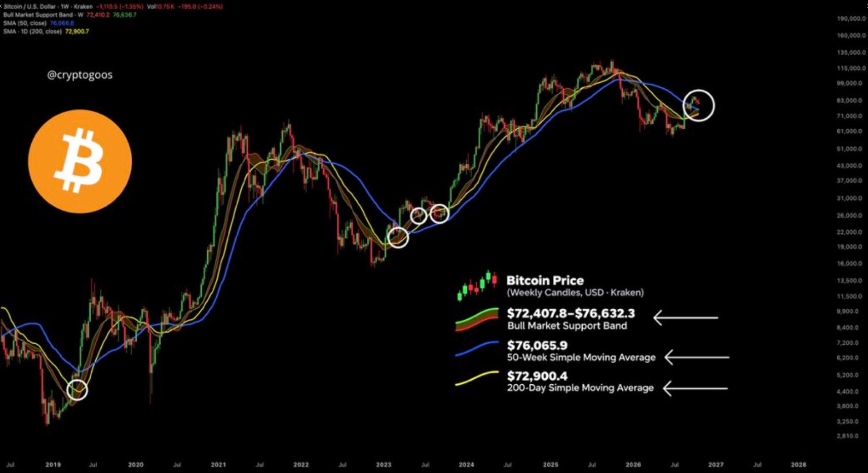This screenshot has height=473, width=868.
Task: Click the 2021 label on time axis
Action: point(218,464)
